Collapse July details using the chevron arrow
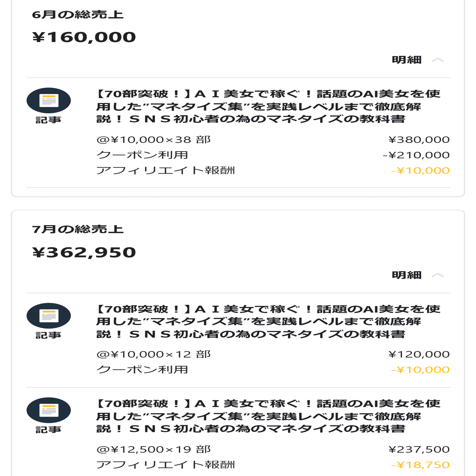This screenshot has height=476, width=476. tap(438, 275)
